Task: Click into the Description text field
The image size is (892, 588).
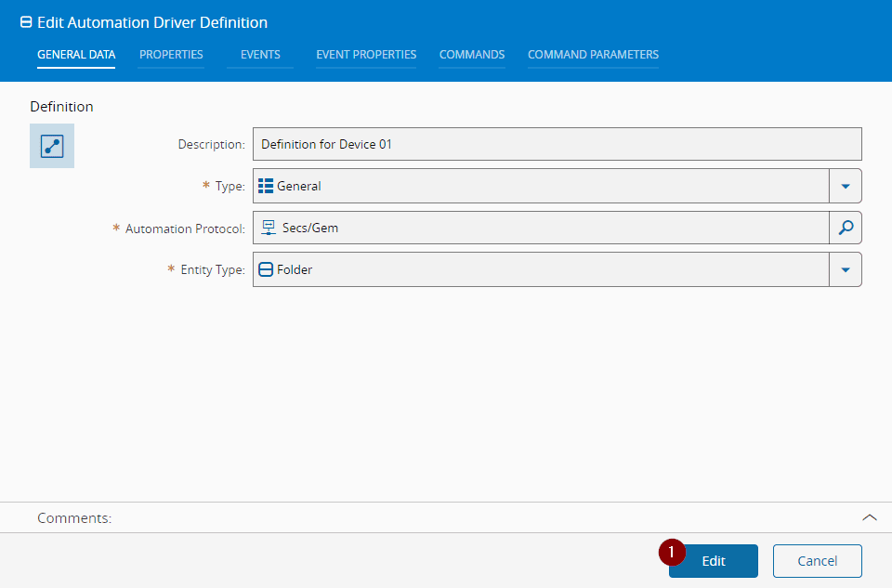Action: coord(557,144)
